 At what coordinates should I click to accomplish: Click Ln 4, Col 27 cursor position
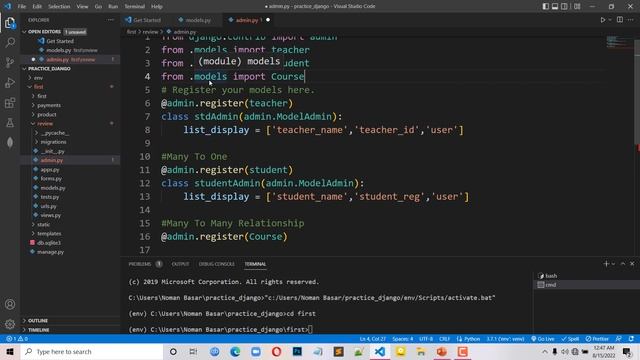coord(372,339)
